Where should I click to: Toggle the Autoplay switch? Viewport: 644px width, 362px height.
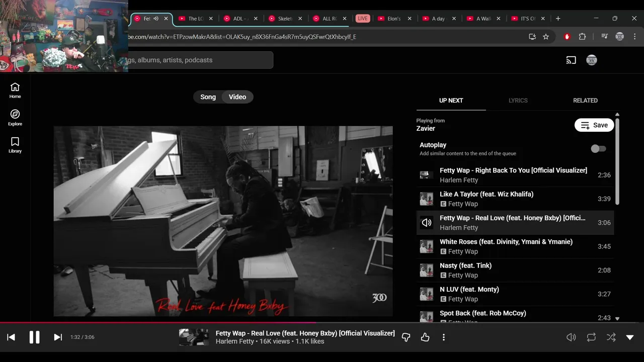(598, 149)
